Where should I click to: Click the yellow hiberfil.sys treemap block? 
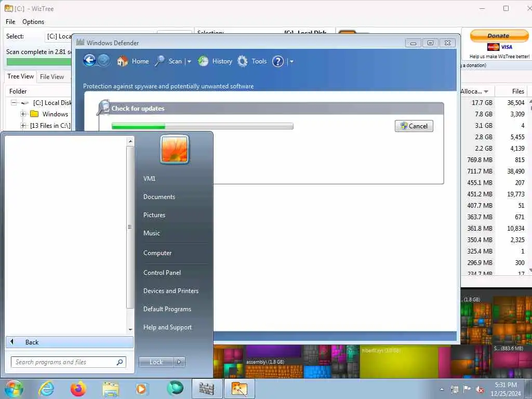398,362
